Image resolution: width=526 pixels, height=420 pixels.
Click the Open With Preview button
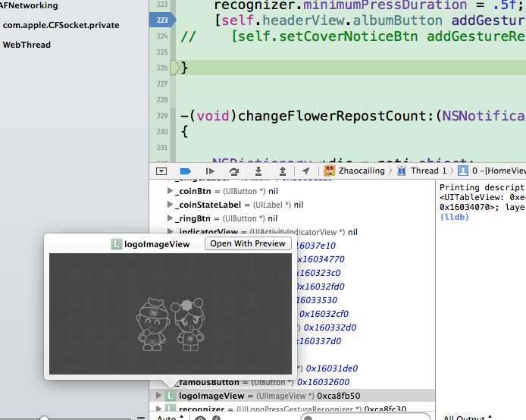(x=248, y=243)
